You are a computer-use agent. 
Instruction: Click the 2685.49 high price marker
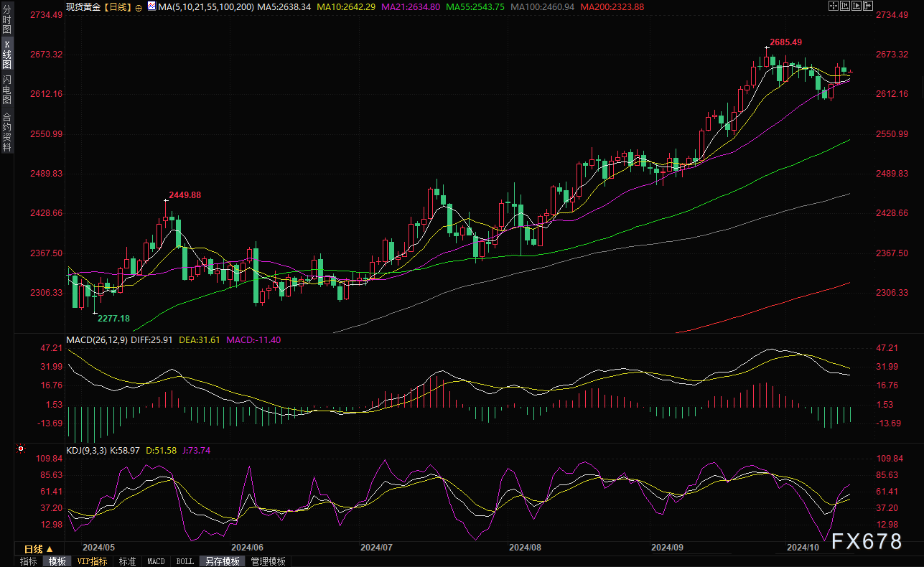(787, 42)
